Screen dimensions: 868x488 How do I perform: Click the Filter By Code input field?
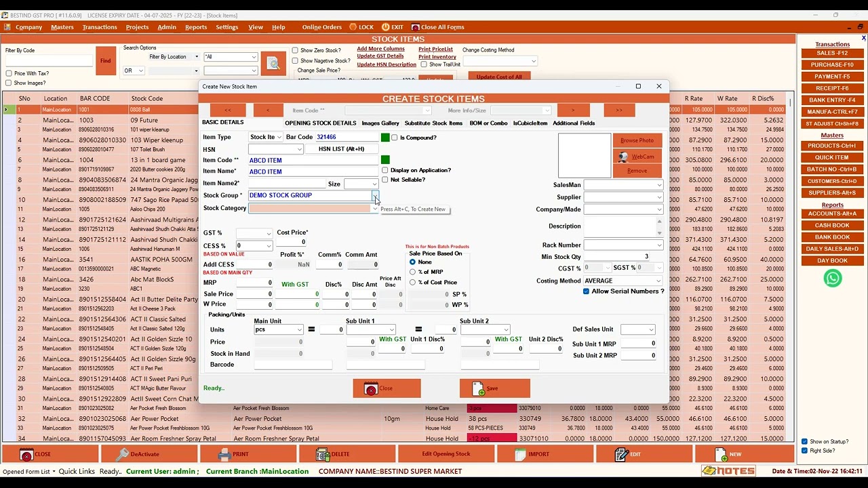pyautogui.click(x=49, y=61)
